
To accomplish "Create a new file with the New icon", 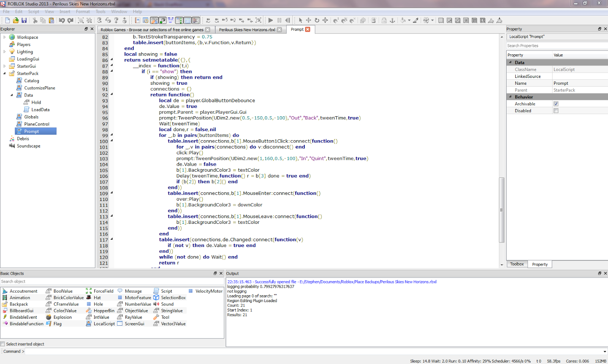I will 7,21.
